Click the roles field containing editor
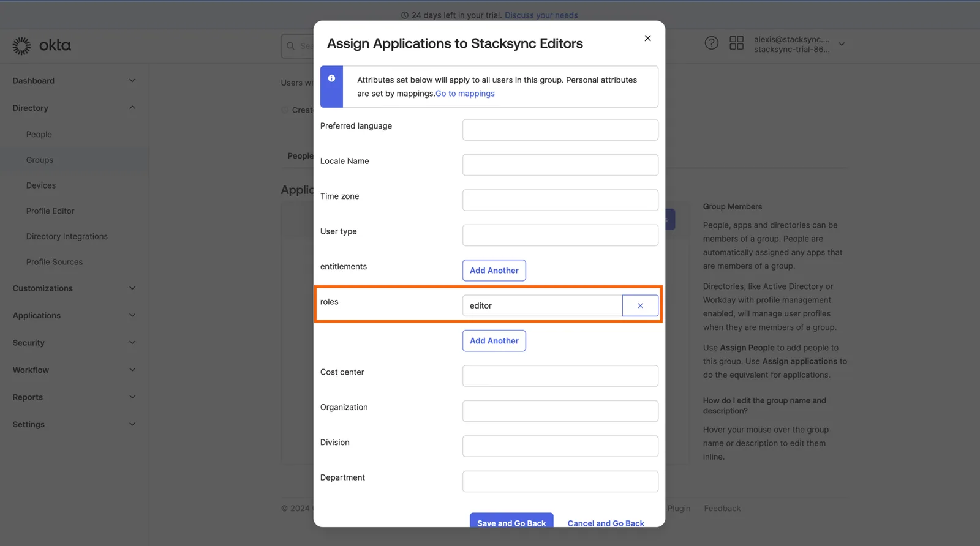The width and height of the screenshot is (980, 546). tap(542, 305)
